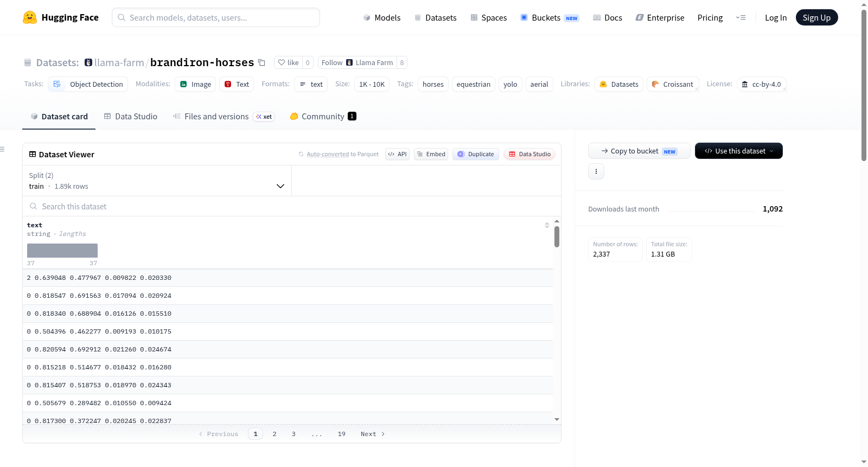Screen dimensions: 868x467
Task: Open the navigation overflow menu icon
Action: [x=741, y=17]
